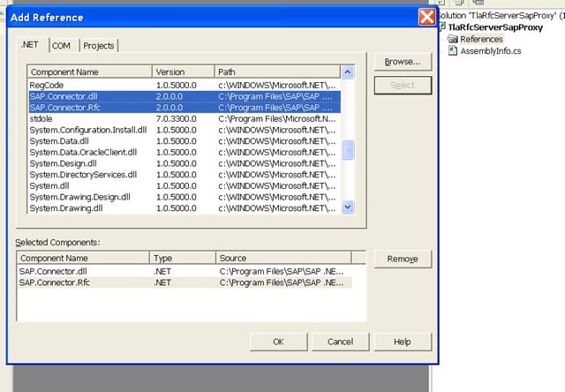Sort by Source column in Selected Components
The width and height of the screenshot is (565, 392).
tap(283, 259)
